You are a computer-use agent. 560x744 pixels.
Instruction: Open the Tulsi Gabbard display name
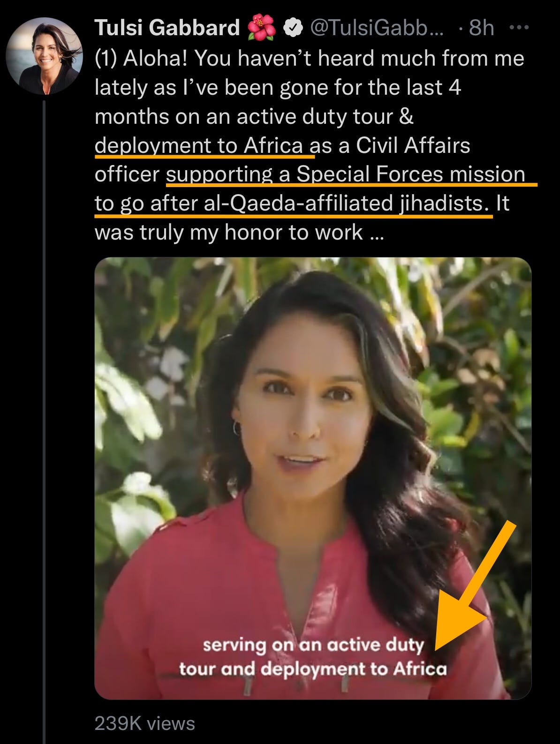[x=167, y=28]
